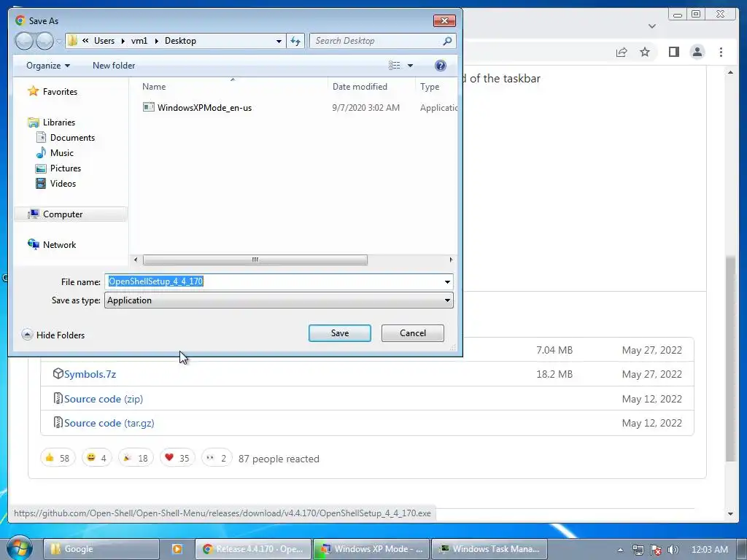Click the Save button
747x560 pixels.
[340, 333]
